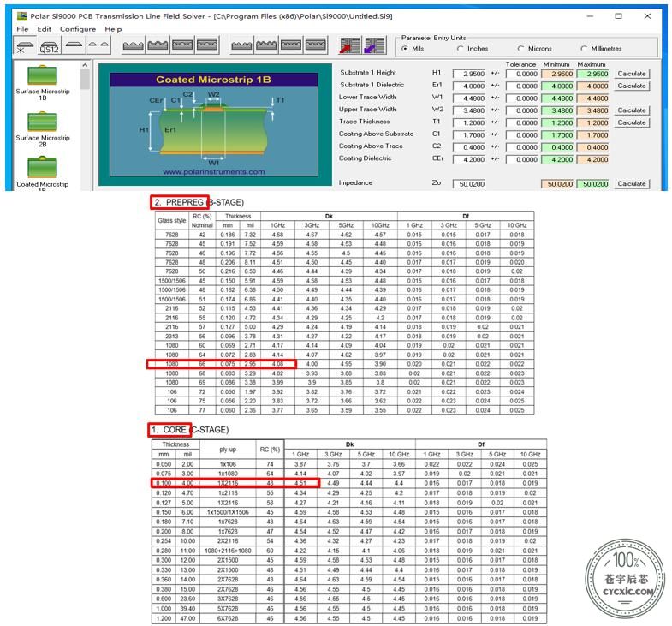Click the orange H1 minimum value field
The height and width of the screenshot is (626, 672).
tap(557, 74)
